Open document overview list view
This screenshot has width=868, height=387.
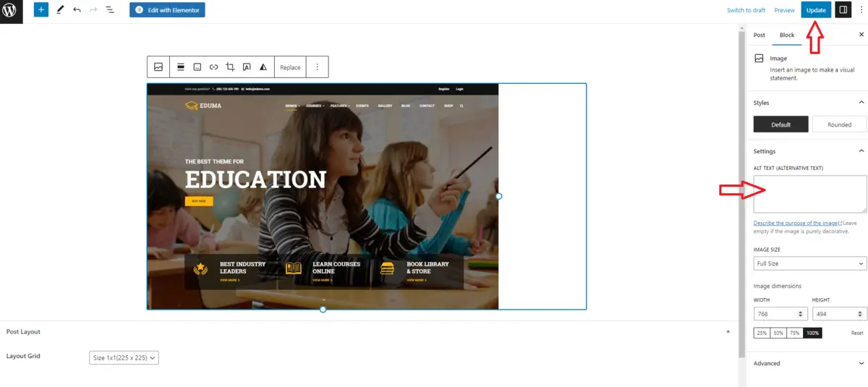[x=109, y=10]
